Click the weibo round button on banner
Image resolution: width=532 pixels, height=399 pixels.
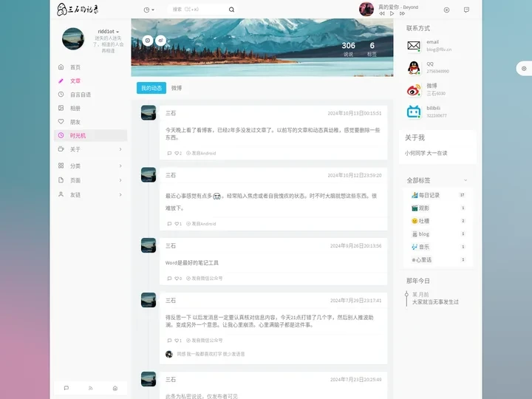coord(161,41)
